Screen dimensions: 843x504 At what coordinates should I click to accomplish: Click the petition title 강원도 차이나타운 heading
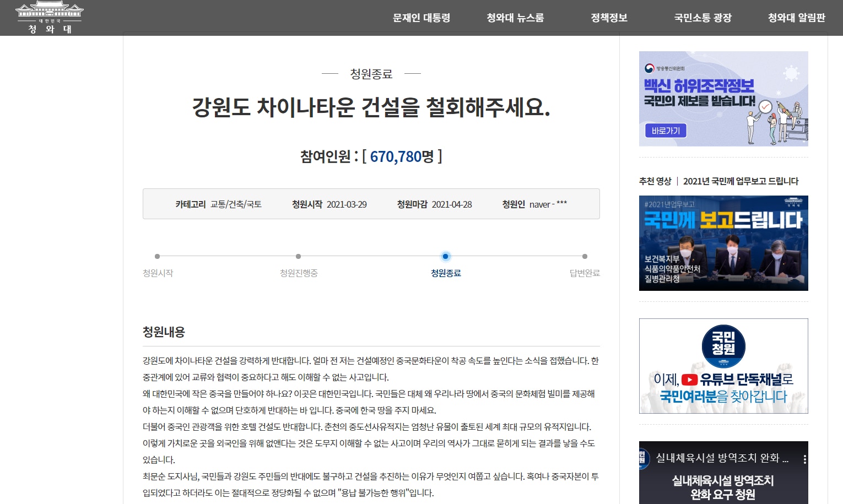pos(371,107)
